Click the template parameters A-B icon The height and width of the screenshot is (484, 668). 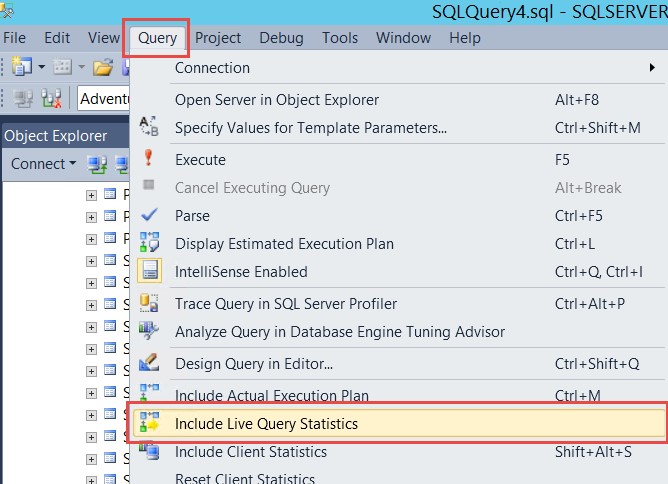click(x=149, y=127)
